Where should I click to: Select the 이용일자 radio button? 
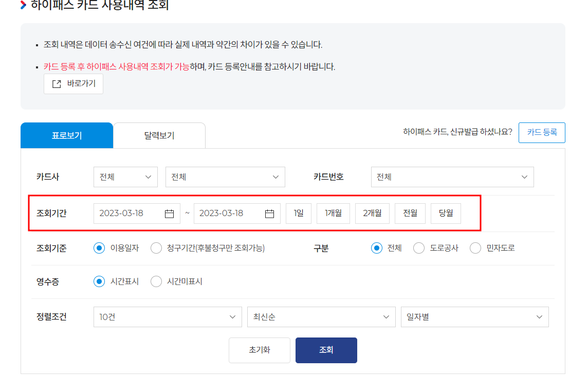coord(99,248)
